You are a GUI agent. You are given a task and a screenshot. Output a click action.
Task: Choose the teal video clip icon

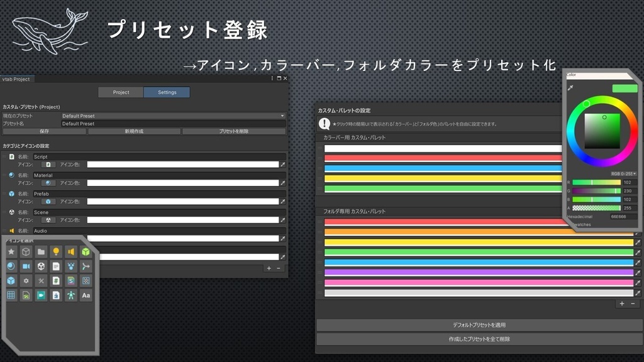41,295
